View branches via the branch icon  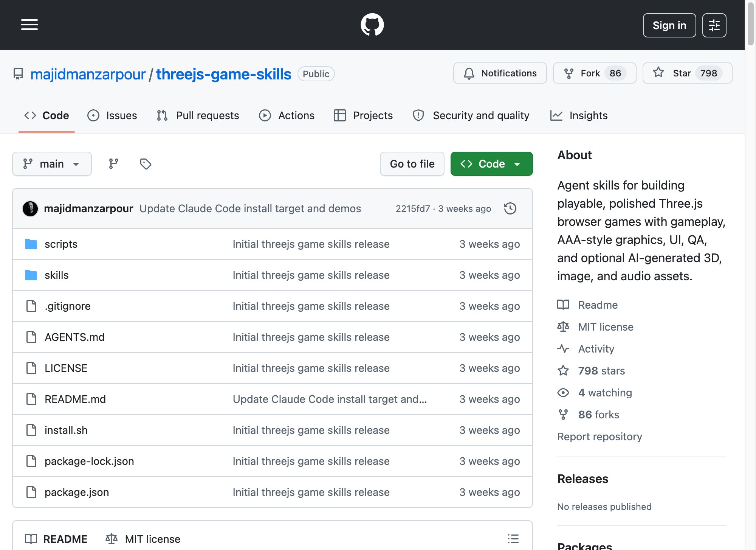(113, 164)
